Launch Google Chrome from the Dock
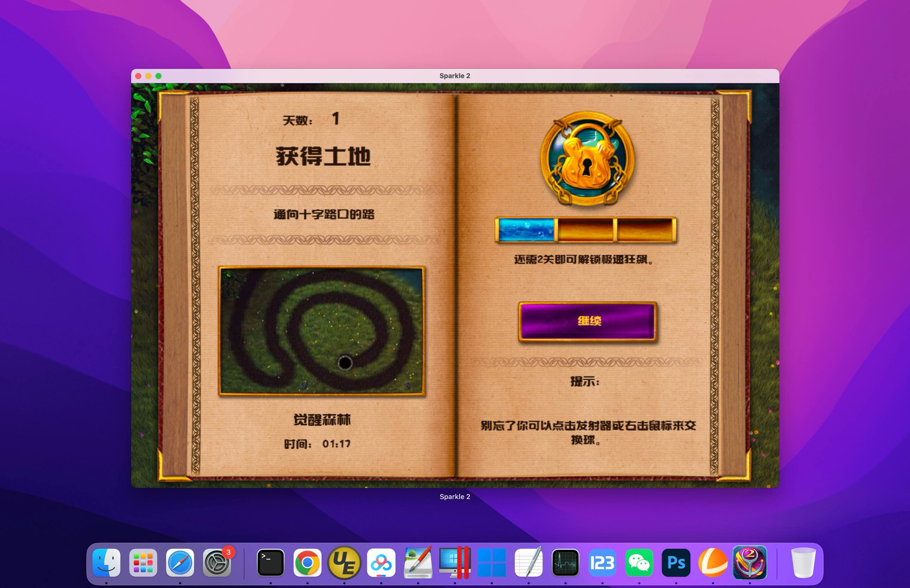The width and height of the screenshot is (910, 588). (x=307, y=562)
